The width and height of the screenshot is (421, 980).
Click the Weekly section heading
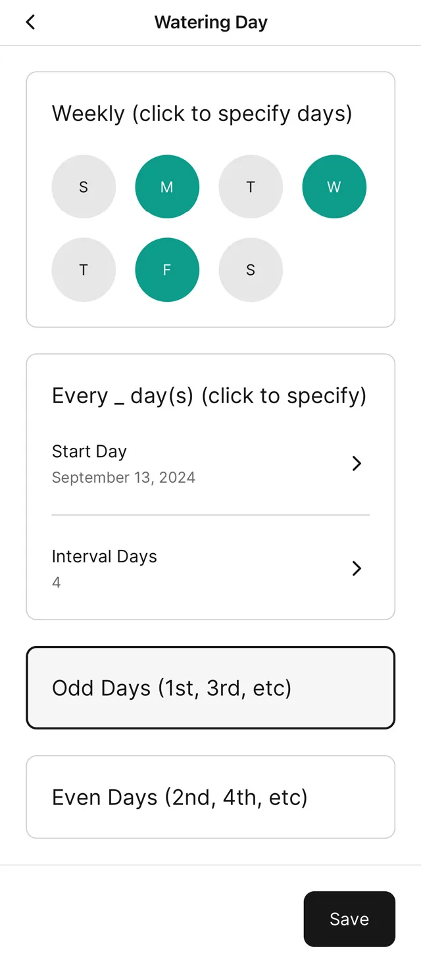[202, 114]
